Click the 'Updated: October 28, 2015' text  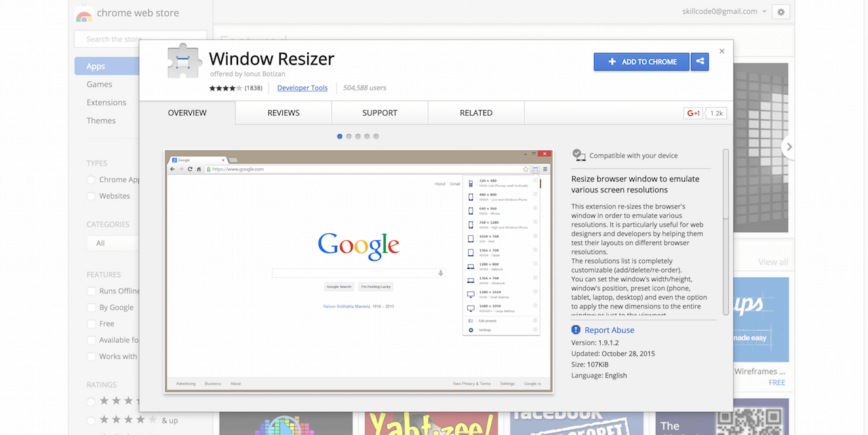click(613, 354)
